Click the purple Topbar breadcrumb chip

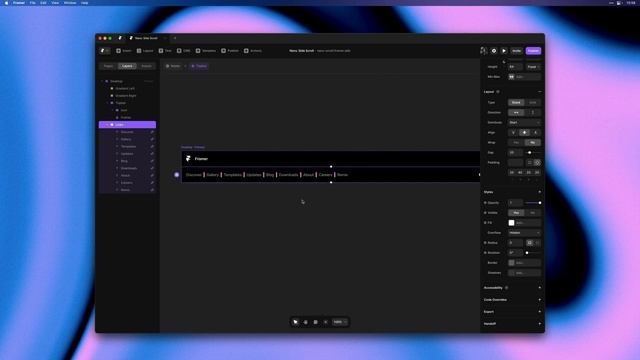pos(199,66)
